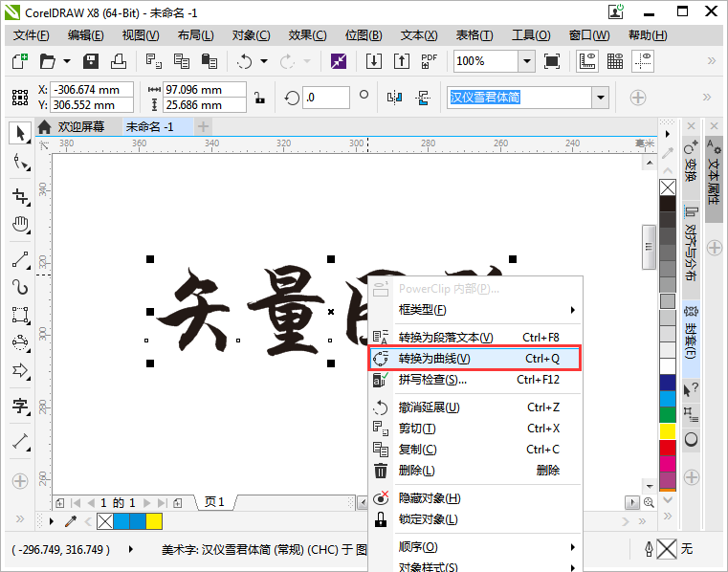The width and height of the screenshot is (728, 572).
Task: Click the Publish to PDF icon
Action: (429, 61)
